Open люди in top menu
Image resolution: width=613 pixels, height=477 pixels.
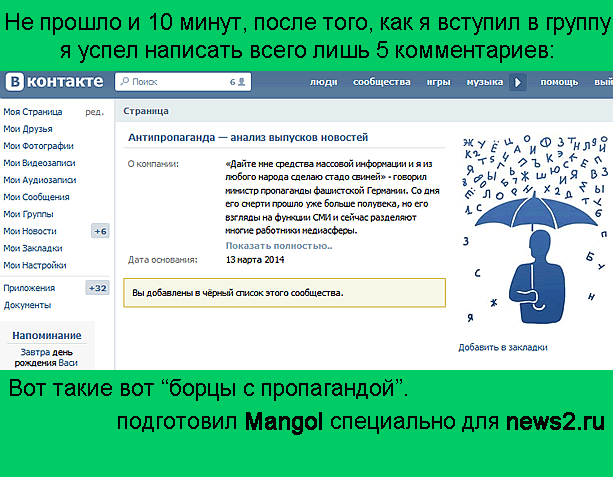323,82
